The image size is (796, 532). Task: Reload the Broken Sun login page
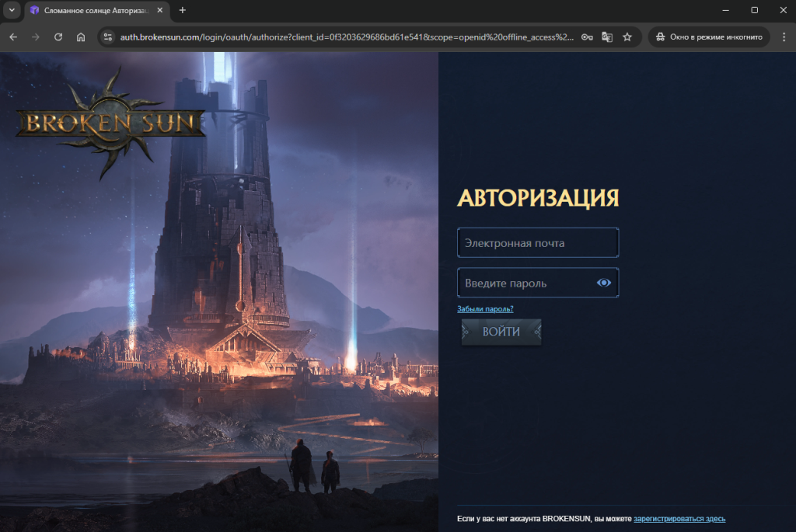[58, 37]
